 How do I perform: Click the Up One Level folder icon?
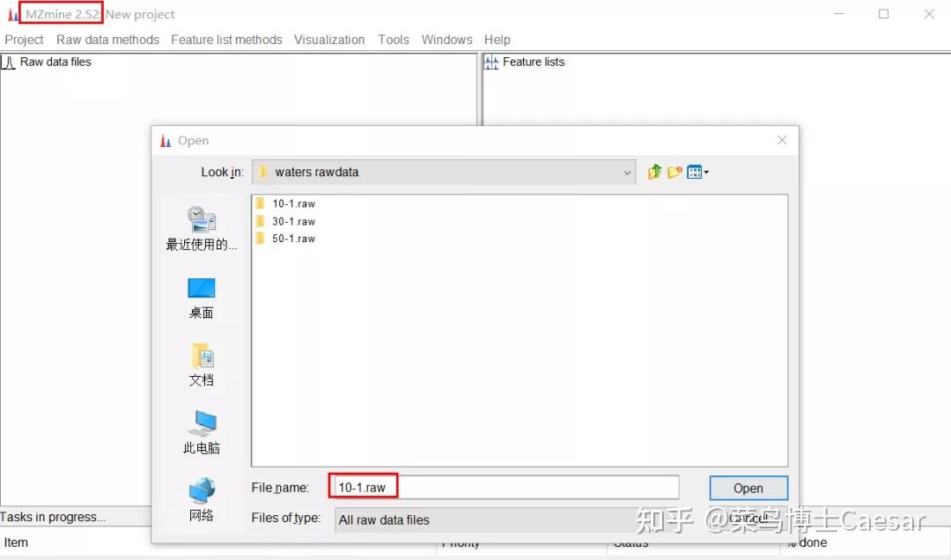tap(654, 172)
